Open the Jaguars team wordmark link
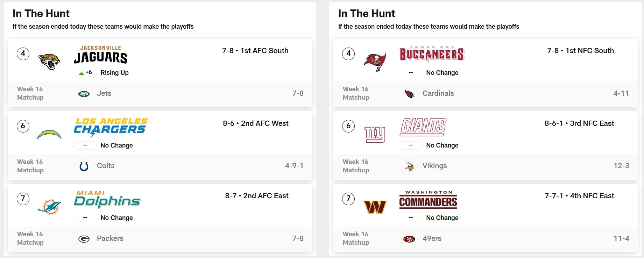644x258 pixels. point(100,55)
